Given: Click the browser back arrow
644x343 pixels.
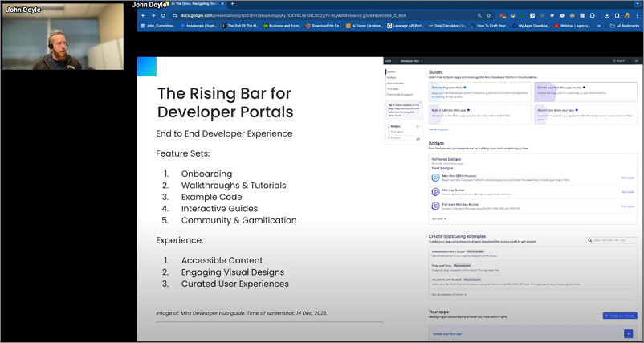Looking at the screenshot, I should 144,15.
